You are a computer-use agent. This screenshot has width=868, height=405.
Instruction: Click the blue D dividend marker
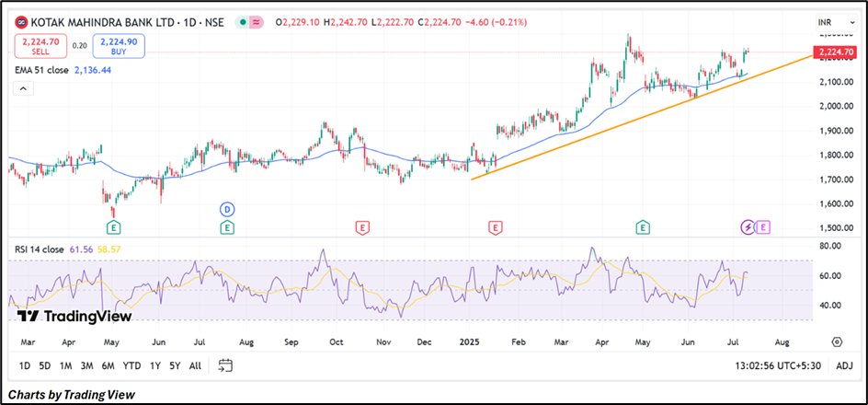(226, 208)
